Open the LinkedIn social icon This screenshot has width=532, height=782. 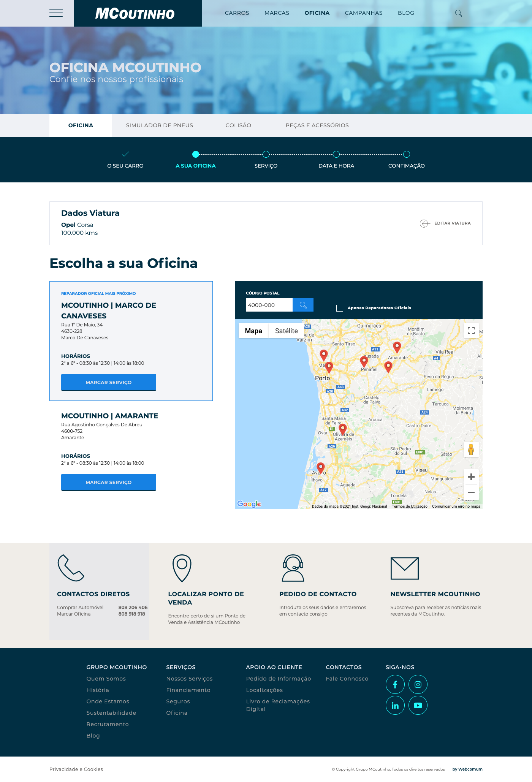pyautogui.click(x=395, y=706)
